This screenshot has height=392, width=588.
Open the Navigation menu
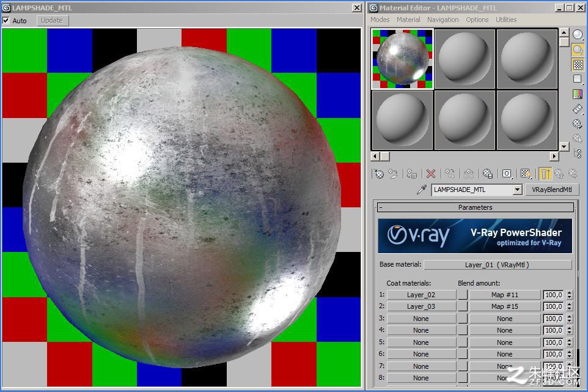click(x=443, y=20)
